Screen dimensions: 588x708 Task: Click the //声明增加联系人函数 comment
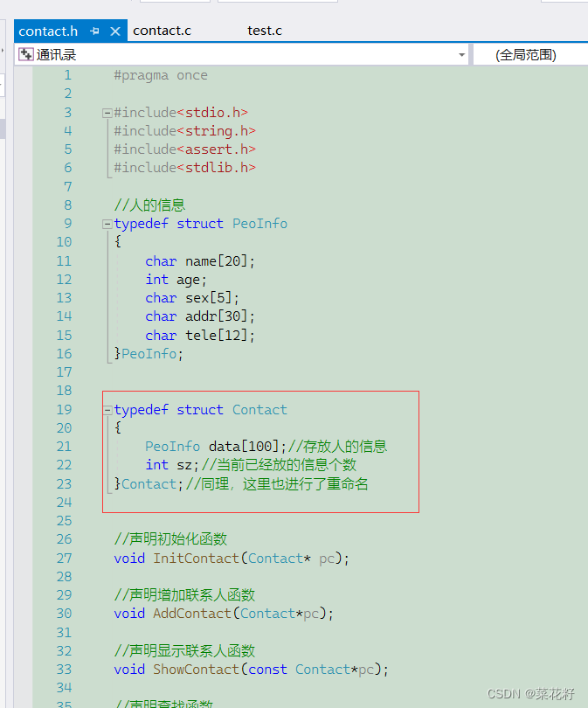[x=184, y=595]
